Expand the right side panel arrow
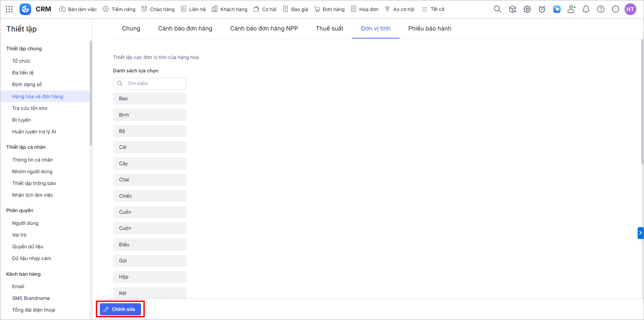 point(640,233)
